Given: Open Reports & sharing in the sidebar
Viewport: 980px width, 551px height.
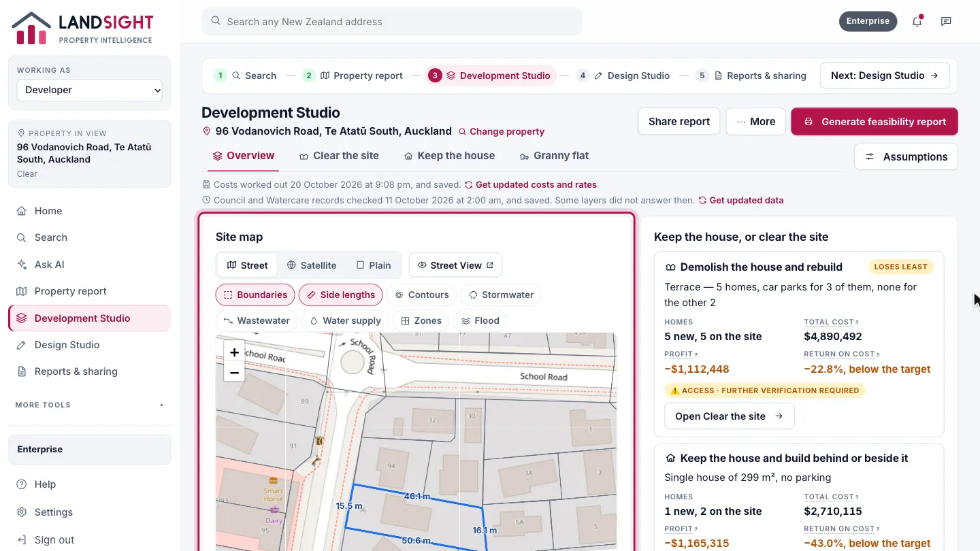Looking at the screenshot, I should [x=89, y=371].
